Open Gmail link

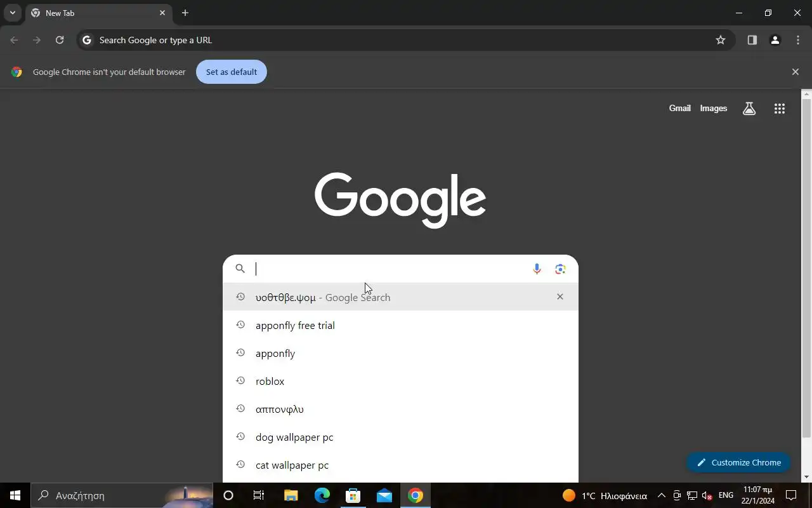tap(679, 109)
